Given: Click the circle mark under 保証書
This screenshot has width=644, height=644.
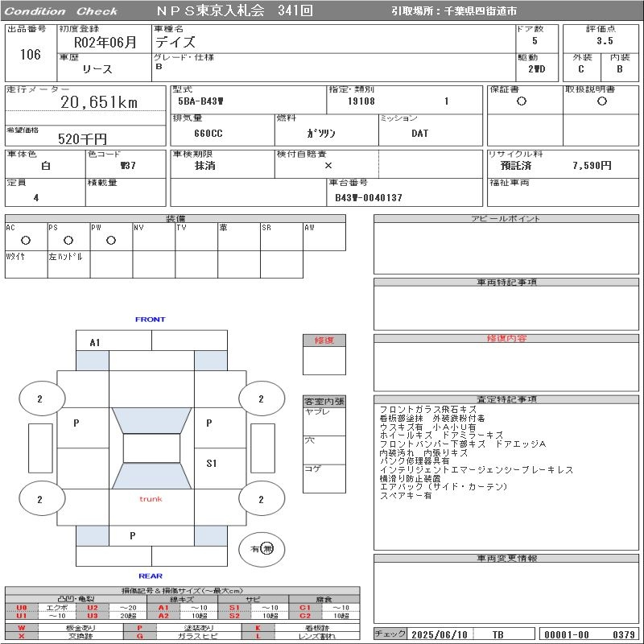Looking at the screenshot, I should click(522, 101).
